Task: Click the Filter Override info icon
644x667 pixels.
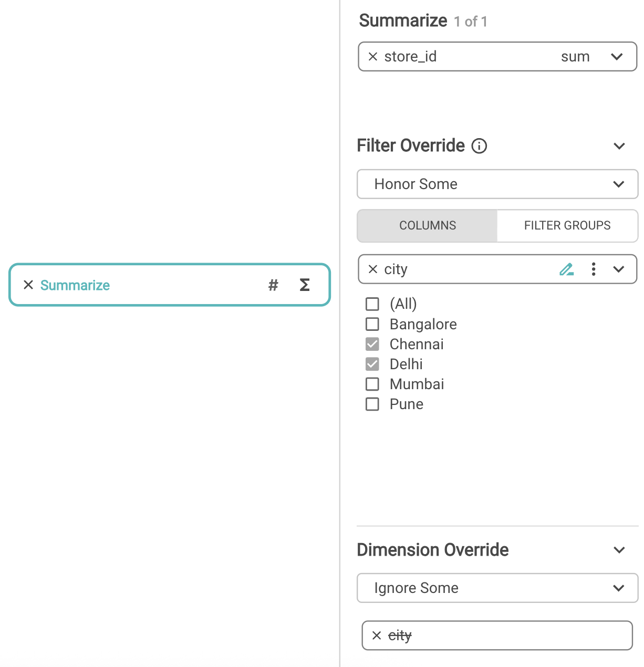Action: [x=479, y=146]
